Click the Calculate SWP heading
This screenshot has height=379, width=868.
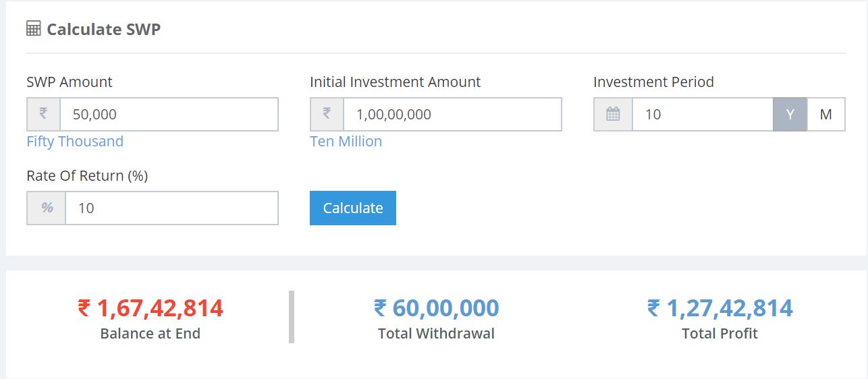[103, 29]
